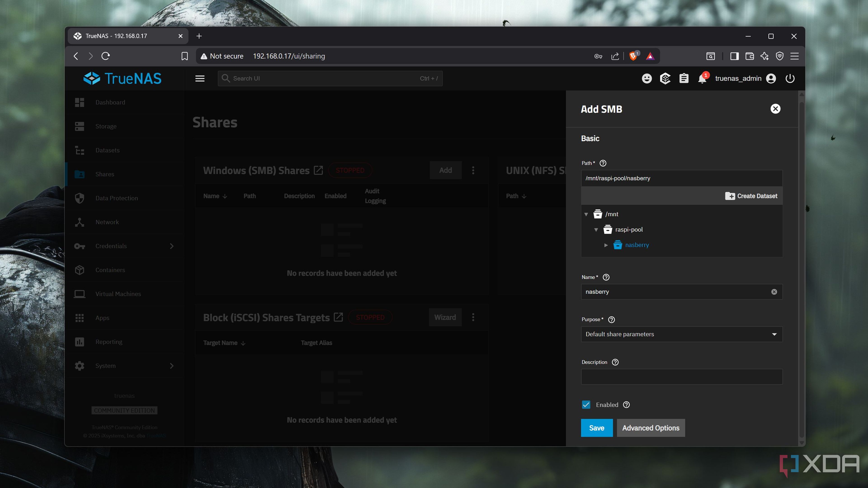The image size is (868, 488).
Task: Click the power button icon
Action: click(790, 78)
